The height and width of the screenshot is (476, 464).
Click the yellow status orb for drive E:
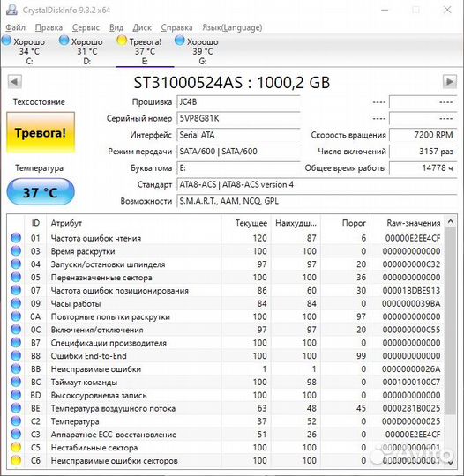[122, 41]
